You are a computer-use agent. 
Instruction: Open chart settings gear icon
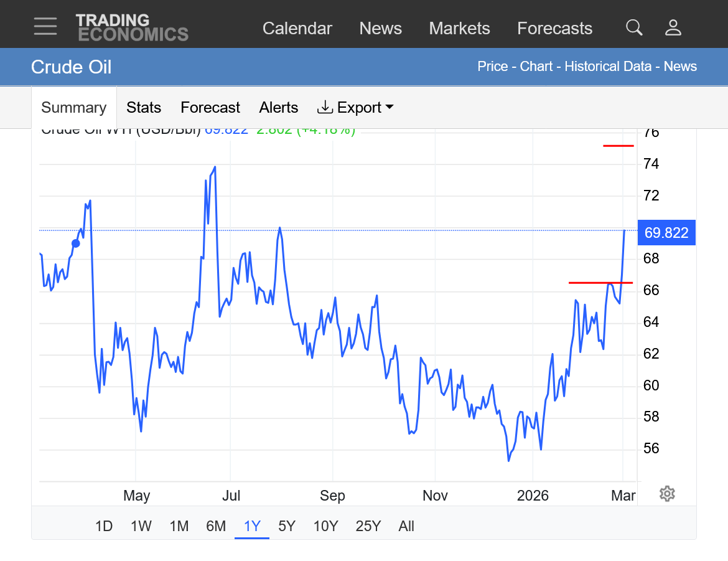pos(667,494)
